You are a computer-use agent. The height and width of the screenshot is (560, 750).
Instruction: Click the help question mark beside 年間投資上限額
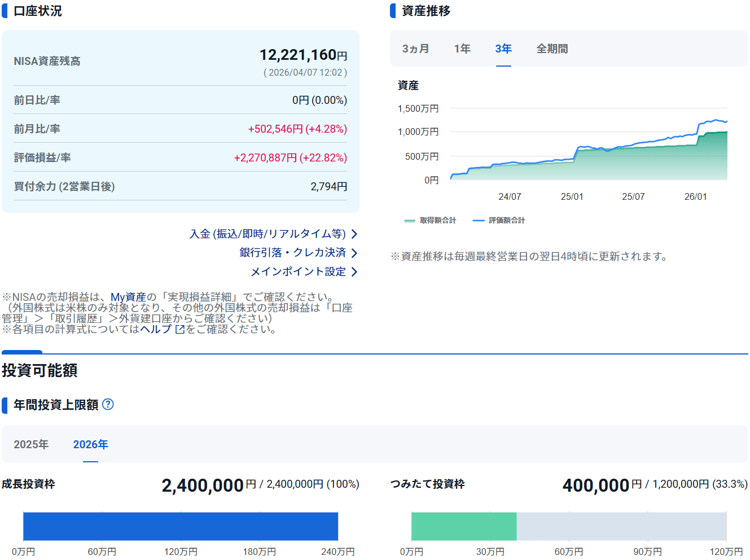(x=108, y=404)
